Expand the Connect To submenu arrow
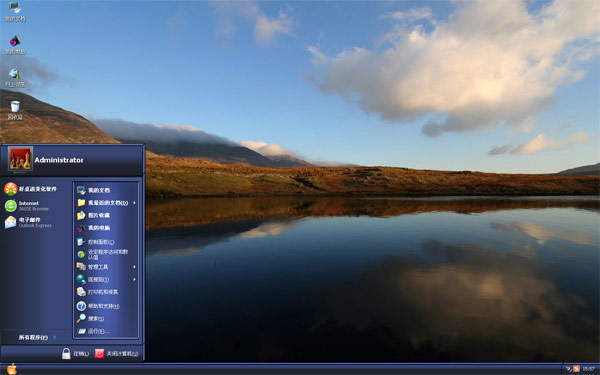The image size is (600, 375). [134, 279]
